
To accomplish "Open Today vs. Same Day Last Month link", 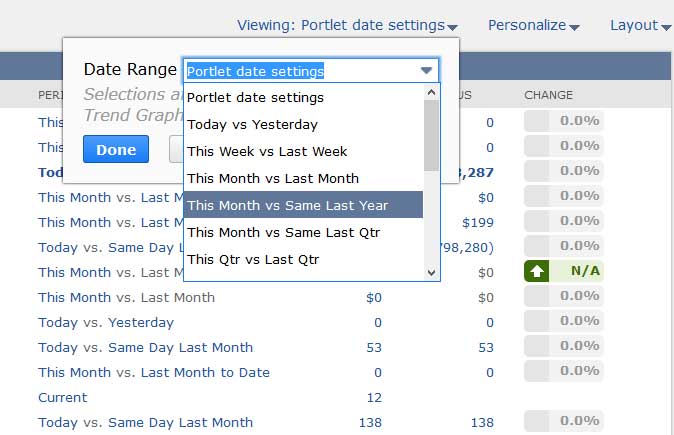I will [145, 347].
